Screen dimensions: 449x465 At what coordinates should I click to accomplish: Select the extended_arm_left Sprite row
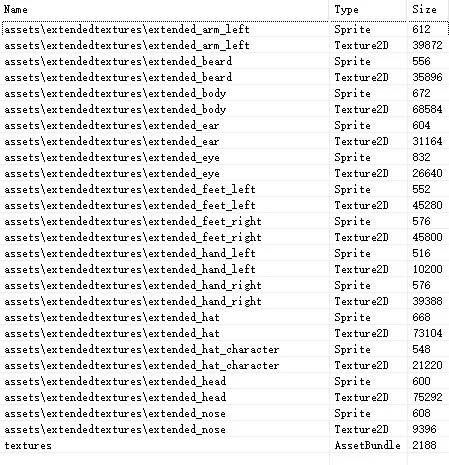click(224, 29)
